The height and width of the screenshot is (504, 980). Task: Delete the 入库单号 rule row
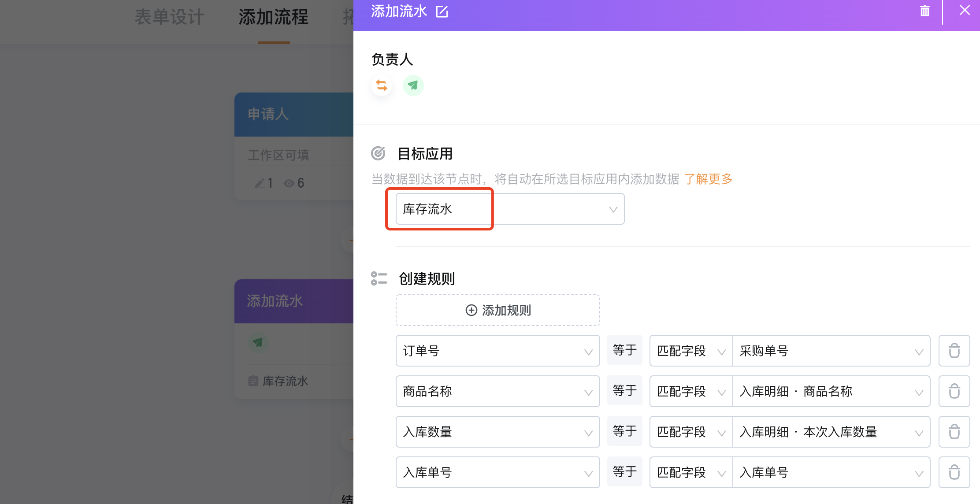[x=954, y=472]
